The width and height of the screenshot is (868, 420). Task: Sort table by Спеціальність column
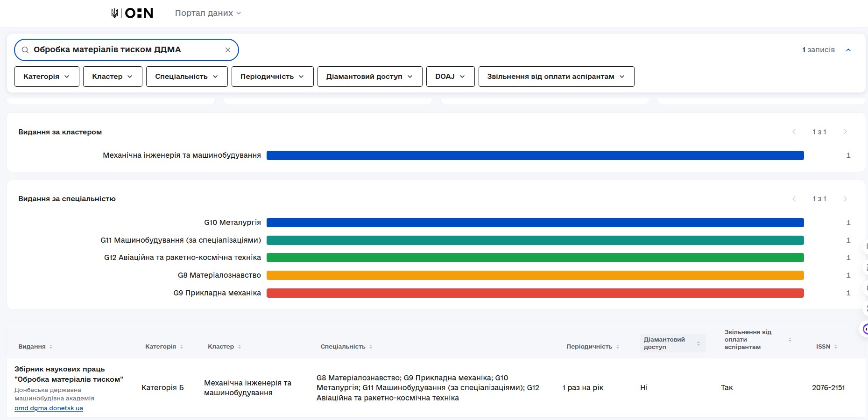coord(346,347)
